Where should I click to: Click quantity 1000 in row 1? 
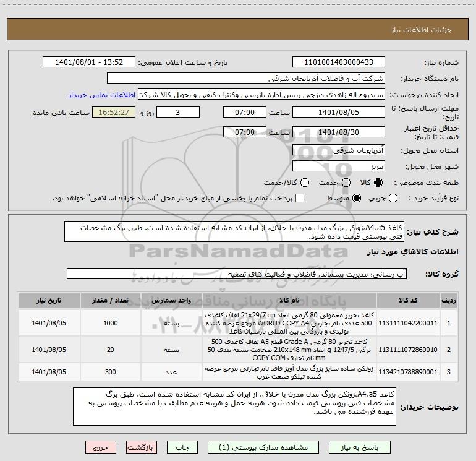pyautogui.click(x=111, y=323)
